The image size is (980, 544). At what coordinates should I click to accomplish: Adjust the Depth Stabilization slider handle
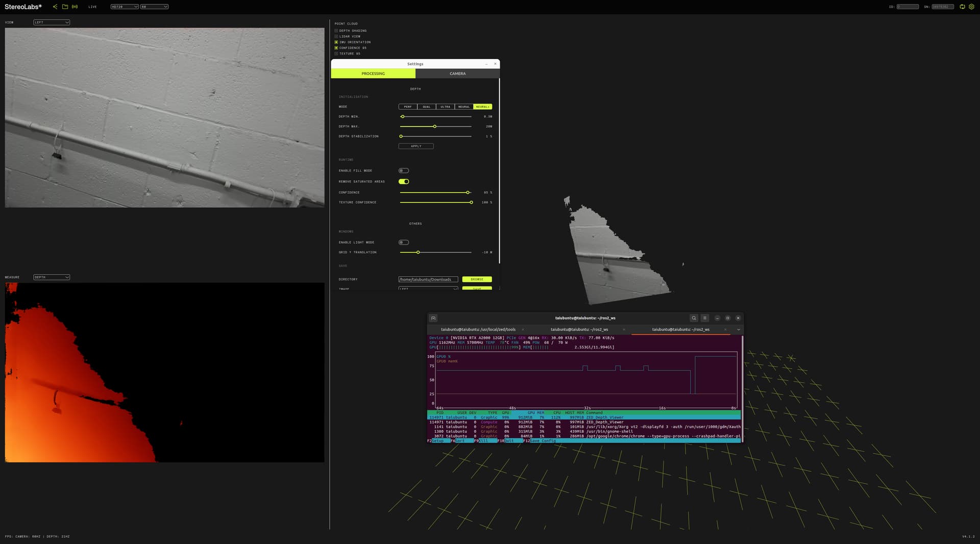[401, 136]
